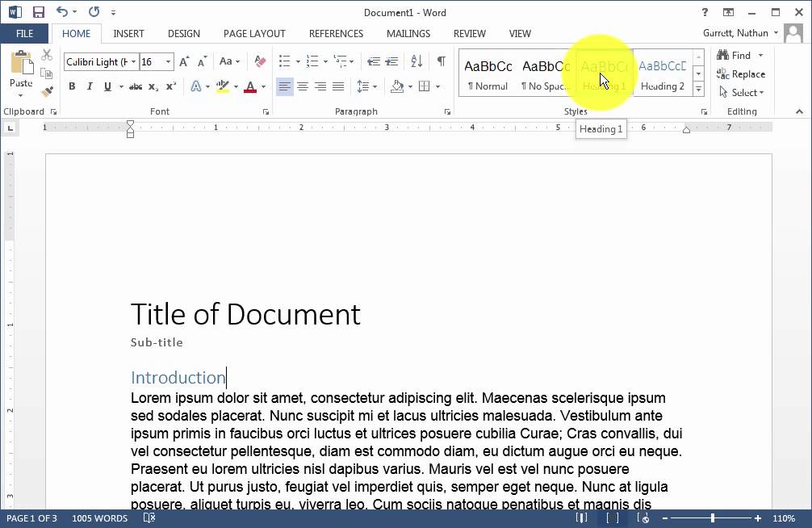Increase font size with Grow Font

pyautogui.click(x=184, y=61)
